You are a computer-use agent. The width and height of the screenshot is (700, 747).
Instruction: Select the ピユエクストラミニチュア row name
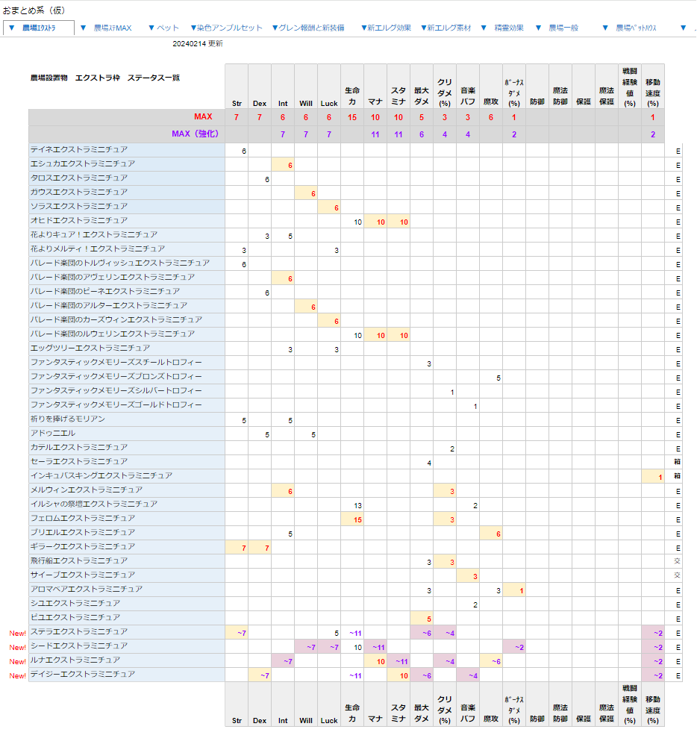click(x=75, y=618)
